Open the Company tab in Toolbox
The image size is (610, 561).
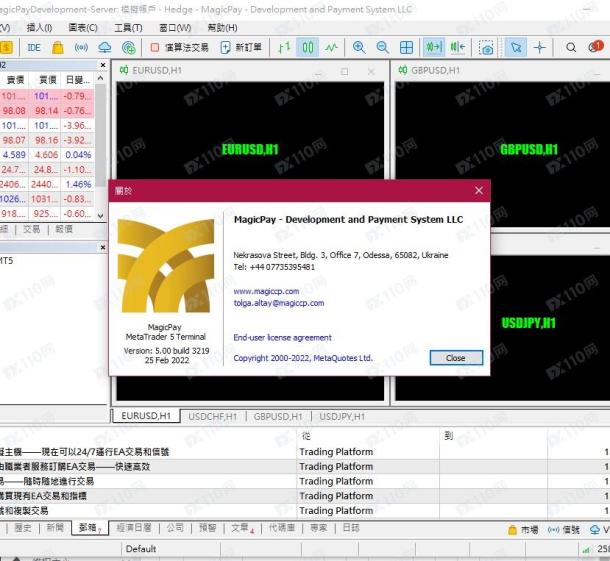[x=175, y=528]
